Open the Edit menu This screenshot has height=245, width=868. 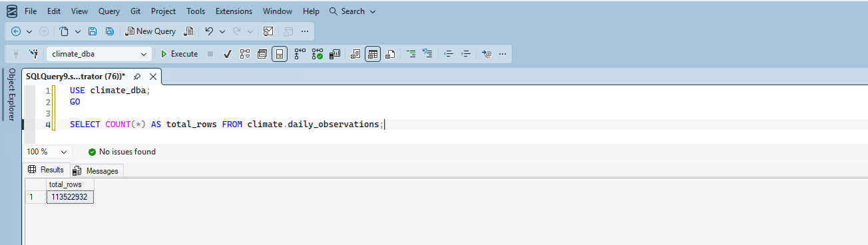pyautogui.click(x=54, y=11)
